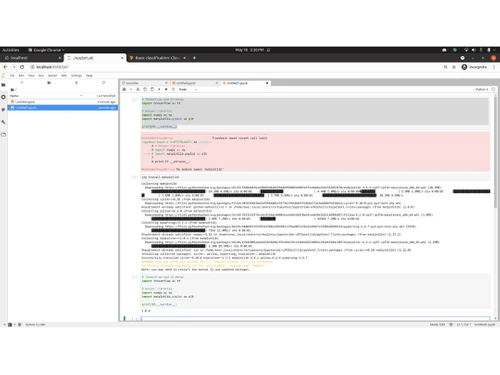Switch to the Basic classification browser tab

pos(157,58)
